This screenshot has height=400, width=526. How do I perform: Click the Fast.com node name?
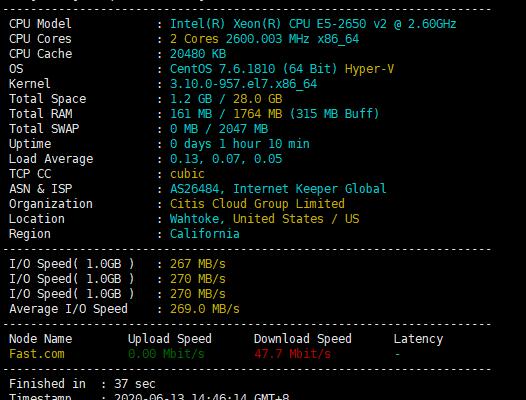click(x=37, y=354)
